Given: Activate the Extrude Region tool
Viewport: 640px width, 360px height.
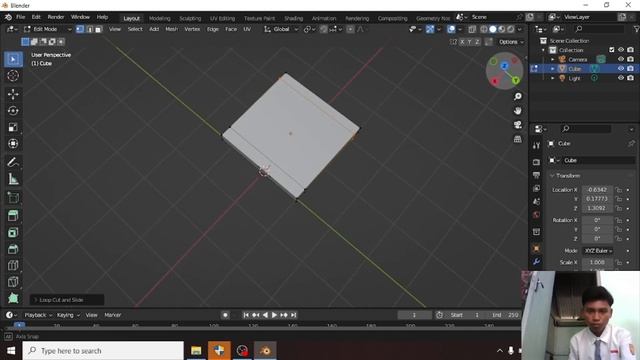Looking at the screenshot, I should pos(13,216).
